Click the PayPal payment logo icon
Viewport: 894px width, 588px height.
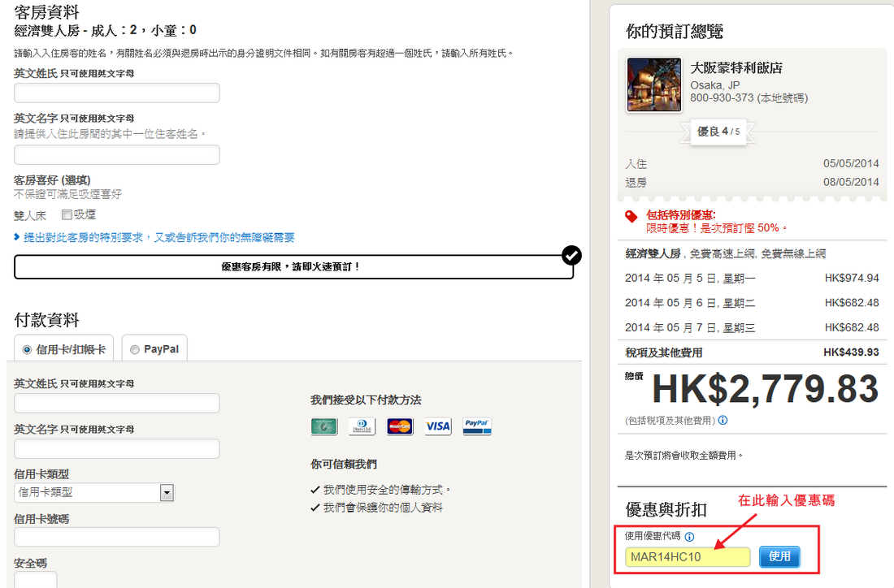[476, 426]
